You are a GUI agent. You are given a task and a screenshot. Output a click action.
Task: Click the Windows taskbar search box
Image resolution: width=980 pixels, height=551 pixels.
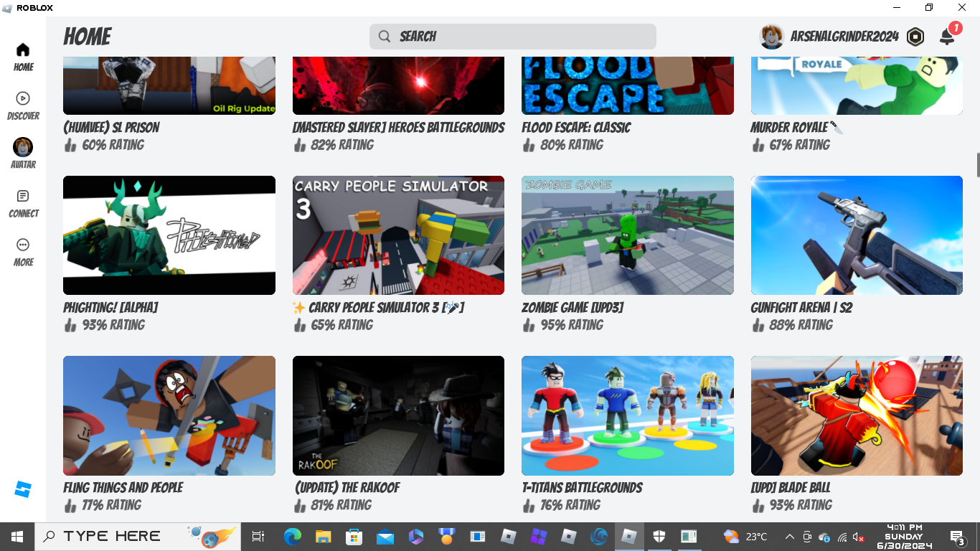139,537
